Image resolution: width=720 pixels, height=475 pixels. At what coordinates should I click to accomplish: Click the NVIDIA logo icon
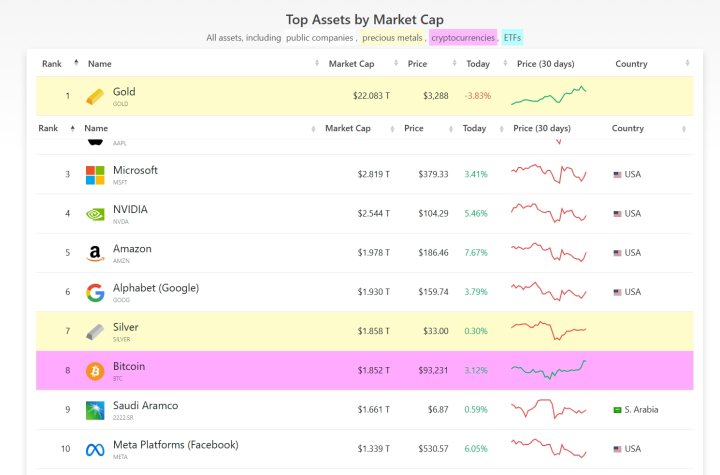[x=95, y=214]
